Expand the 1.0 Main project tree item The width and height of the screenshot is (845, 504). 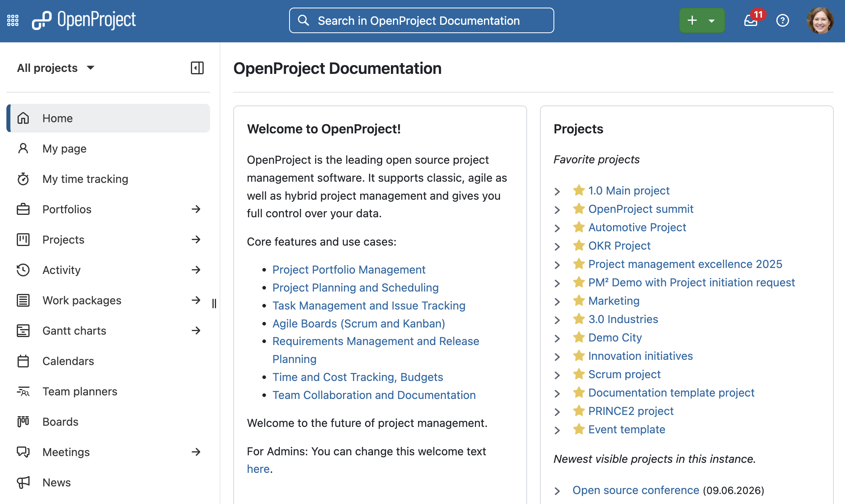coord(557,191)
